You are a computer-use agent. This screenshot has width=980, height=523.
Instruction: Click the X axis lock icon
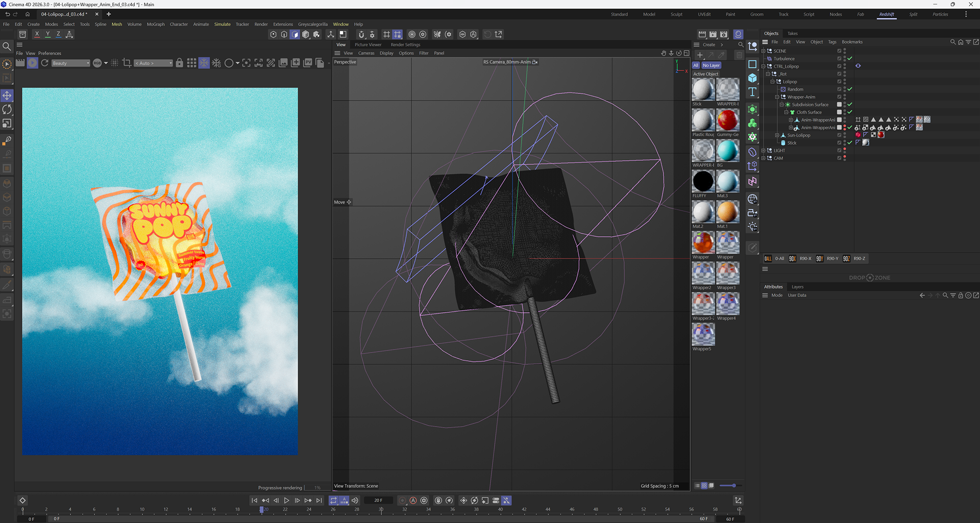pos(37,34)
